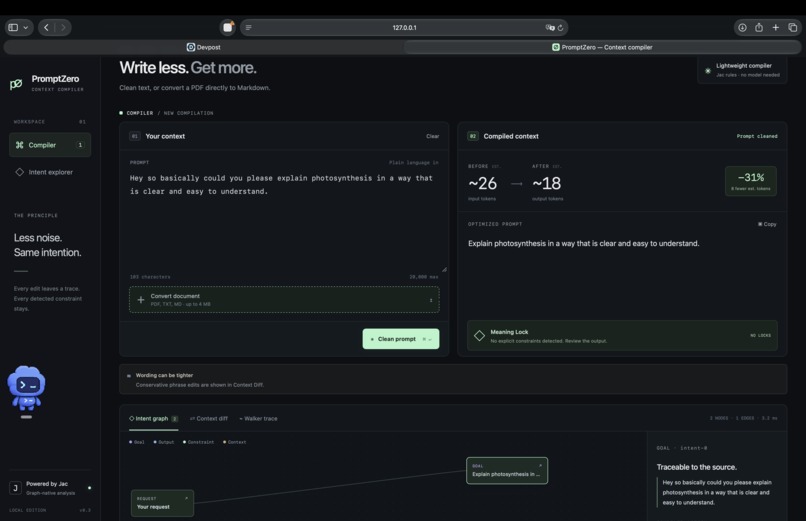806x521 pixels.
Task: Click the Lightweight compiler indicator icon
Action: coord(708,71)
